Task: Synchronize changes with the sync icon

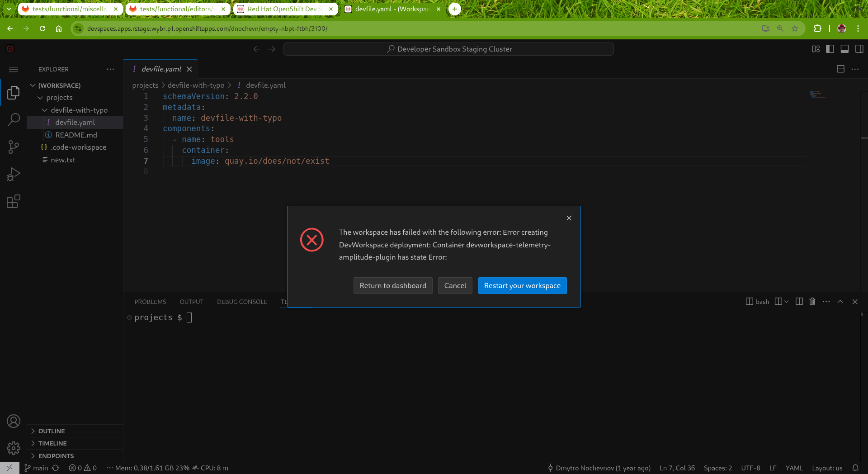Action: (x=56, y=468)
